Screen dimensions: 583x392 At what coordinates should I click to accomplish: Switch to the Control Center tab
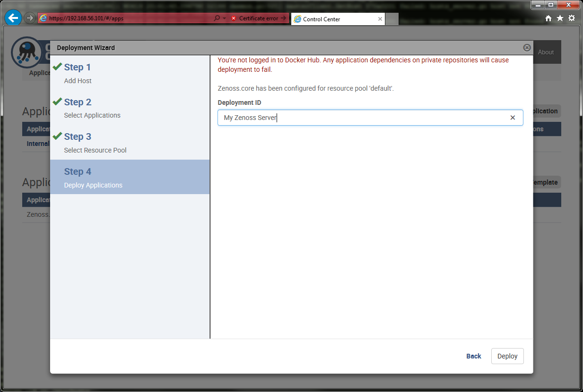[x=331, y=19]
